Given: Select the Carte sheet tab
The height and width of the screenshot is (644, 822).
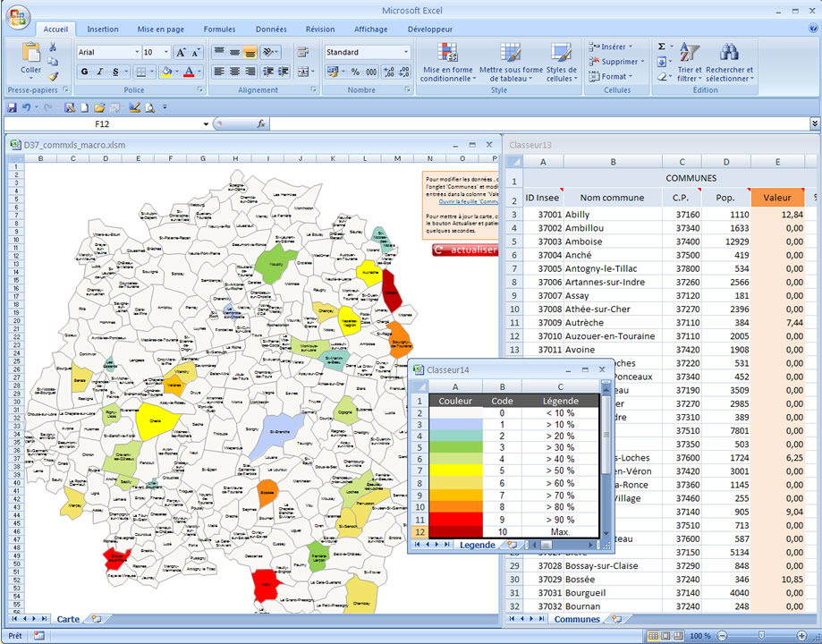Looking at the screenshot, I should click(x=68, y=619).
